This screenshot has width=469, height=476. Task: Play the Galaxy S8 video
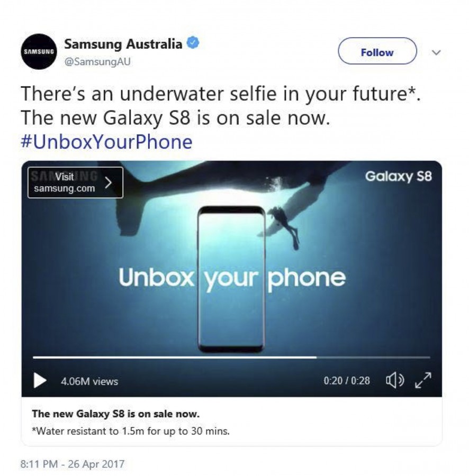click(40, 380)
